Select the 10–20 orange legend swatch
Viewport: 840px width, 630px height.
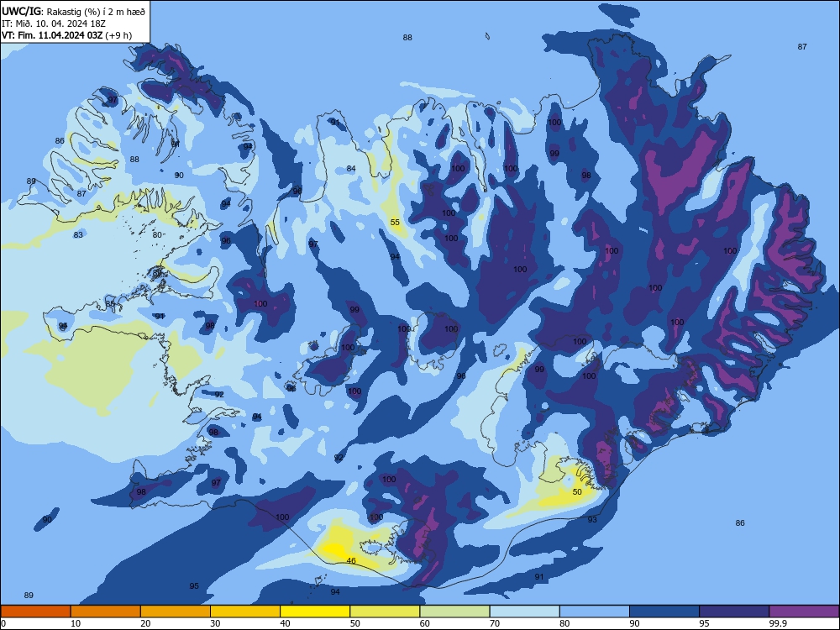coord(106,612)
